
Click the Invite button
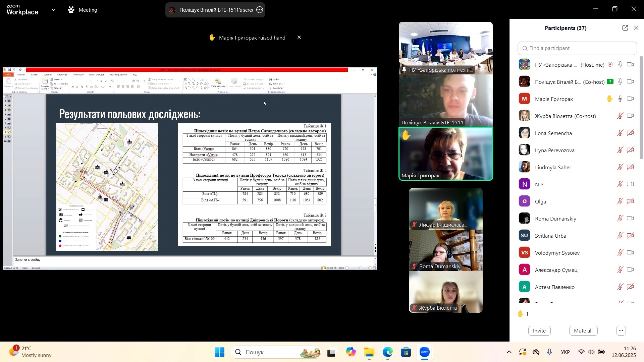539,331
